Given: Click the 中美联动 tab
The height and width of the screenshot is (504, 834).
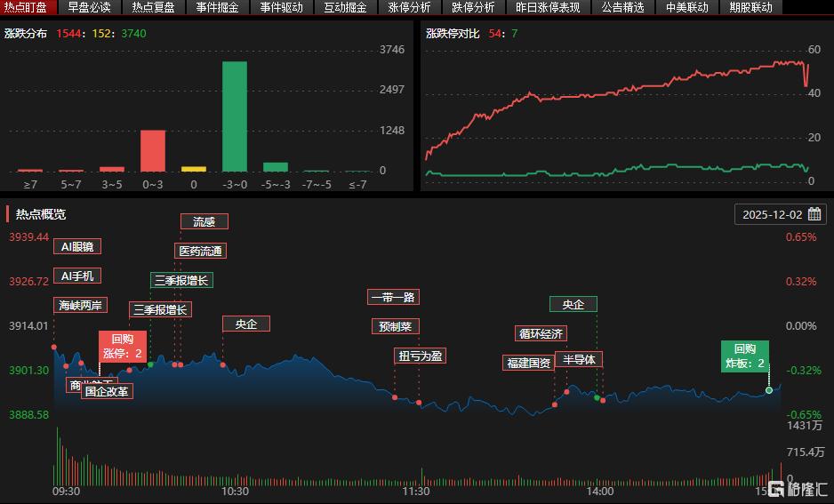Looking at the screenshot, I should pyautogui.click(x=687, y=7).
